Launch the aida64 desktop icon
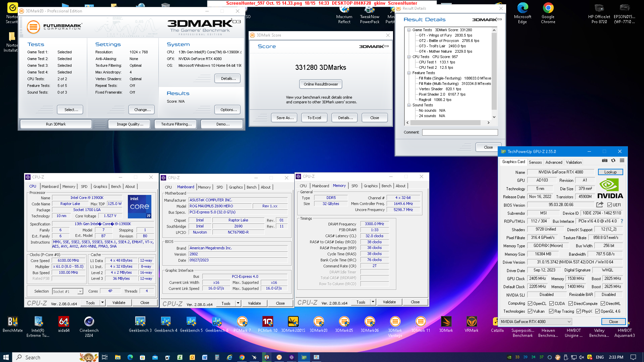 coord(64,324)
